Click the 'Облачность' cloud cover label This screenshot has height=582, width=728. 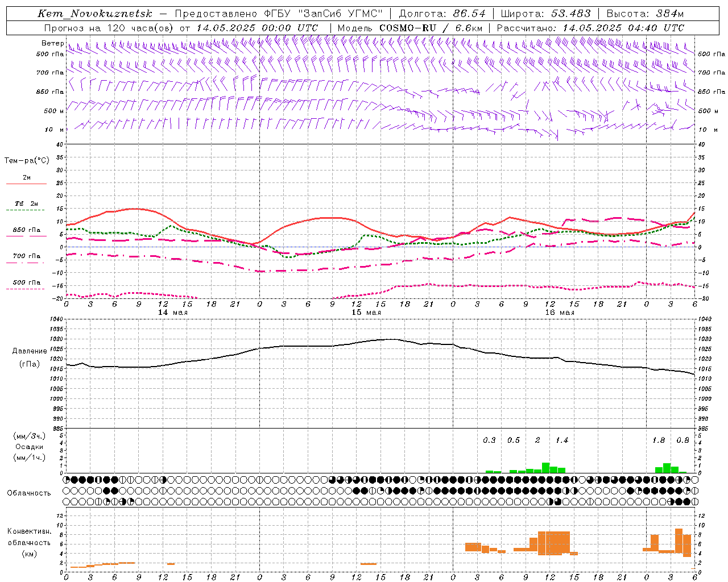click(x=29, y=493)
